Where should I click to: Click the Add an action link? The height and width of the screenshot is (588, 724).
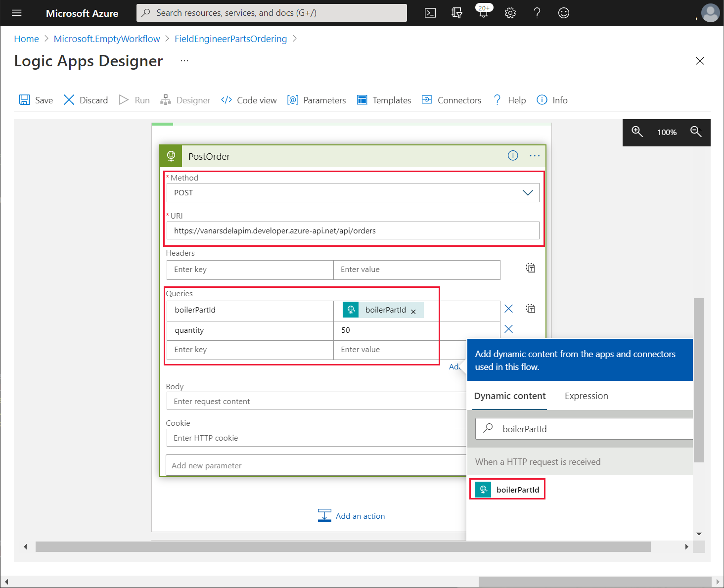click(x=360, y=516)
